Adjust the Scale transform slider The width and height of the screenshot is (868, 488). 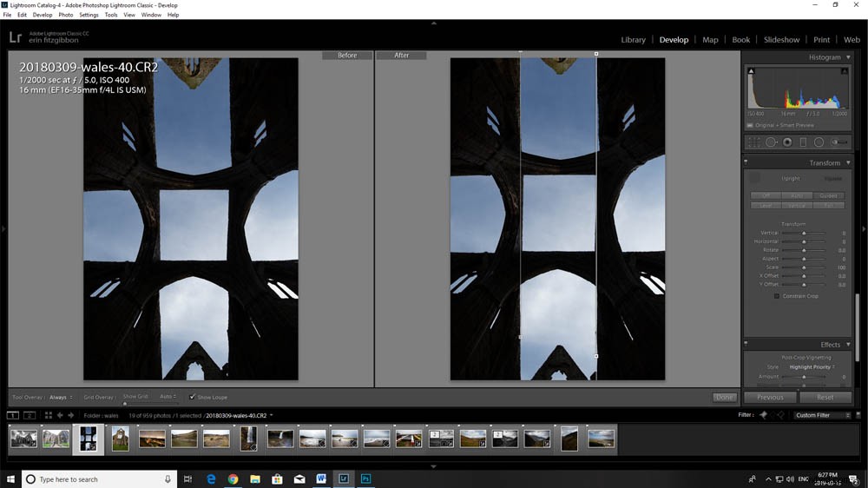coord(804,267)
